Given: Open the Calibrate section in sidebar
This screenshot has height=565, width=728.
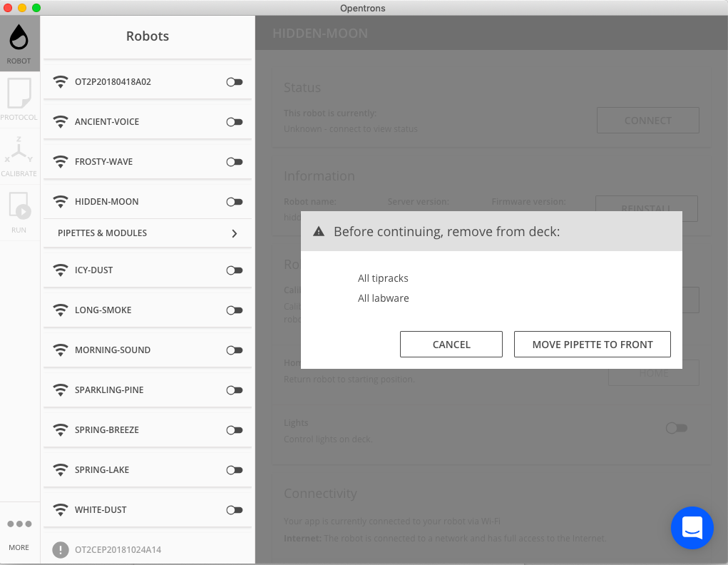Looking at the screenshot, I should coord(19,156).
